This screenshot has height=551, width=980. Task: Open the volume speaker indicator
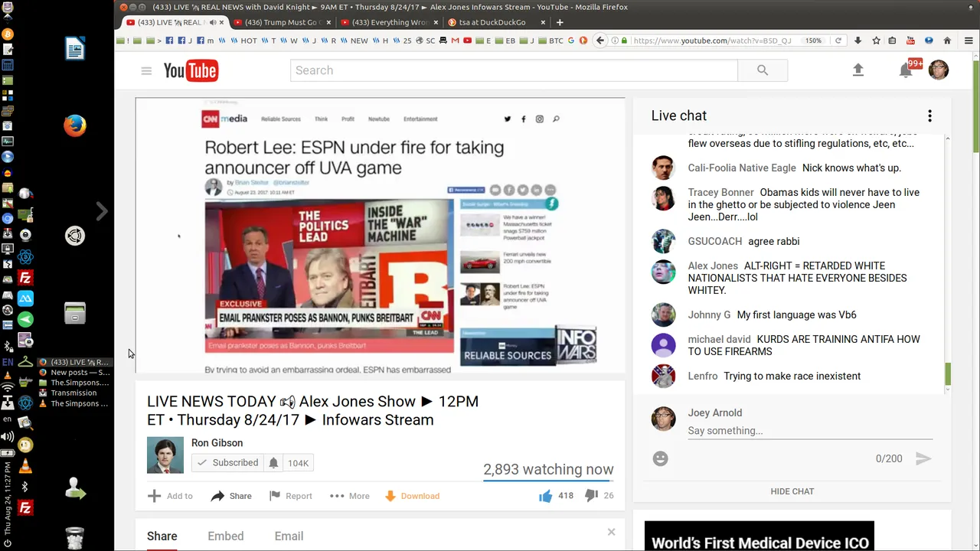click(8, 436)
